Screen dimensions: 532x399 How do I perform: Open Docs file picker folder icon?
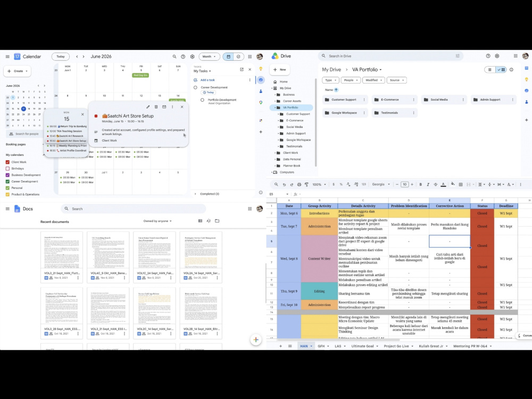[x=217, y=221]
